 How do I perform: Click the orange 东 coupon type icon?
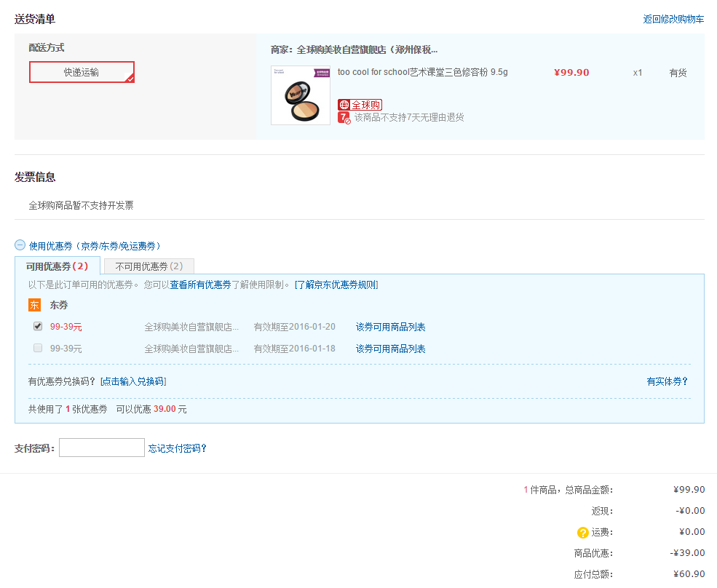point(34,305)
